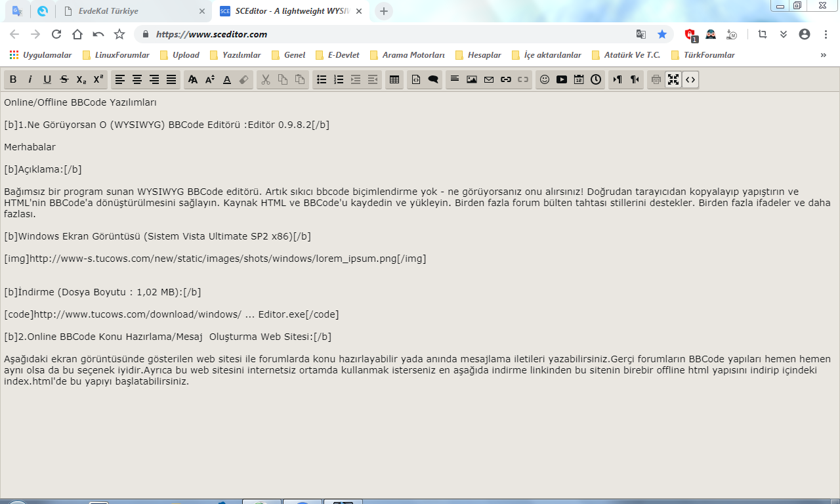Screen dimensions: 840x504
Task: Open the Upload bookmark folder
Action: pyautogui.click(x=180, y=55)
